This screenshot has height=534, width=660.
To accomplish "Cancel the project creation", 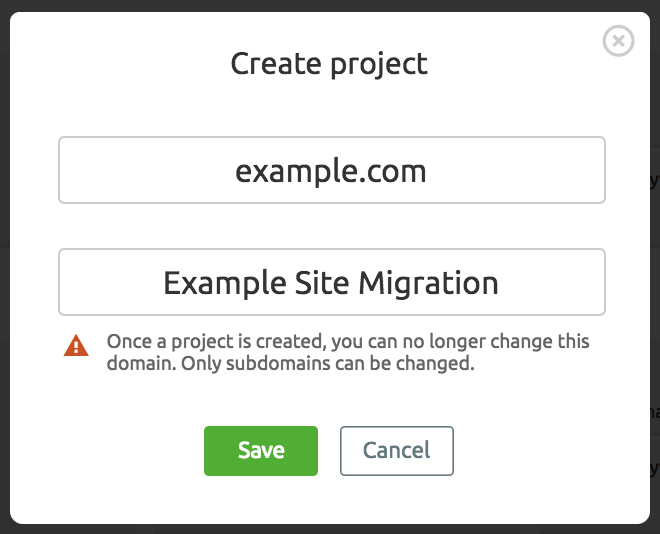I will pos(396,451).
